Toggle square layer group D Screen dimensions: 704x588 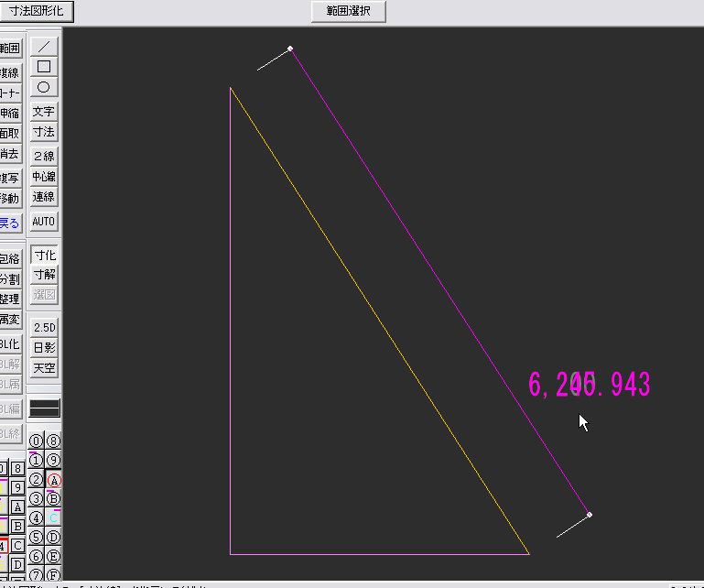17,564
